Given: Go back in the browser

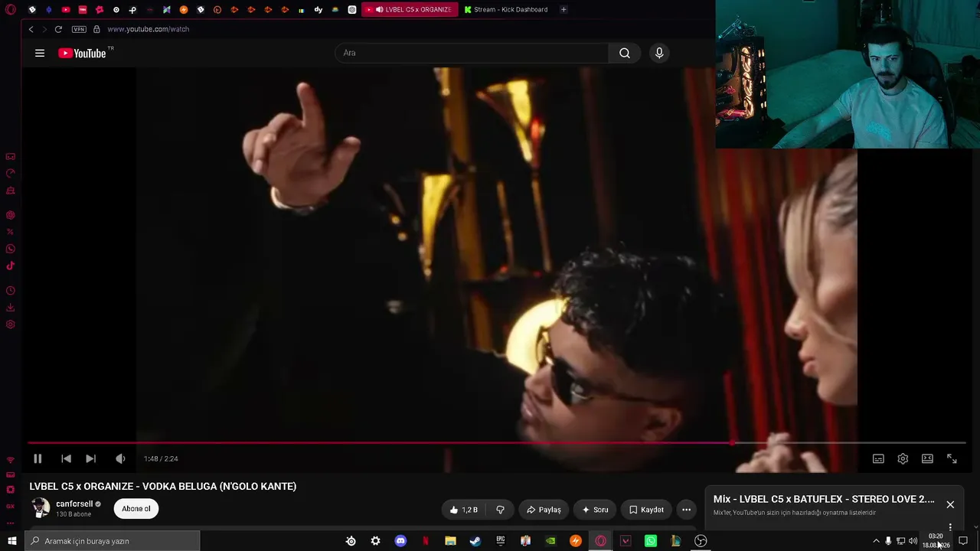Looking at the screenshot, I should click(x=31, y=29).
